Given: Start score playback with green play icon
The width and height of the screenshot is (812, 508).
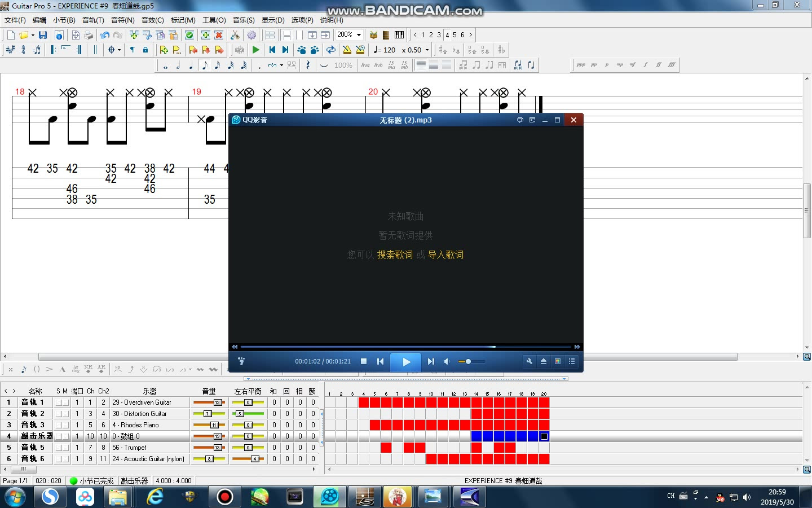Looking at the screenshot, I should point(256,50).
